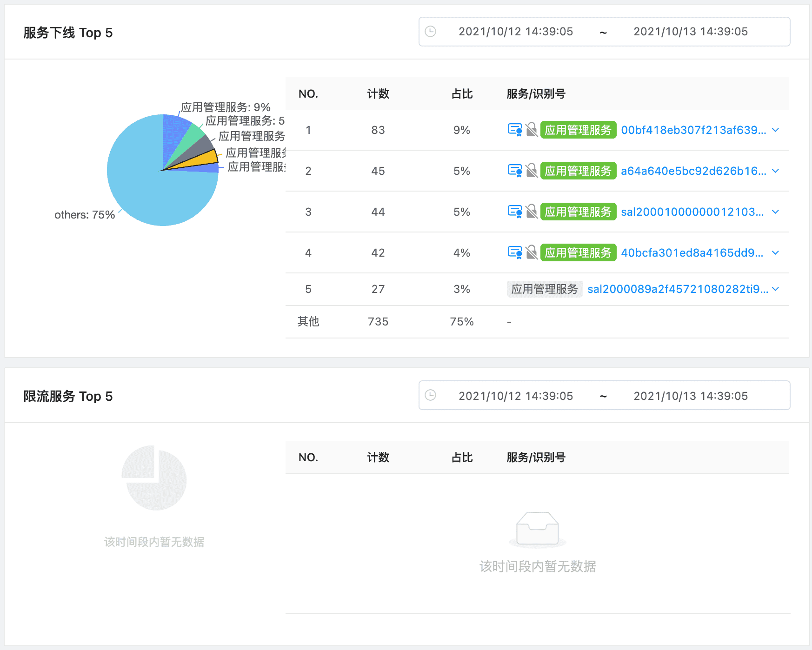Screen dimensions: 812x650
Task: Expand row 40bcfa301ed8a4165dd9 chevron
Action: [x=775, y=253]
